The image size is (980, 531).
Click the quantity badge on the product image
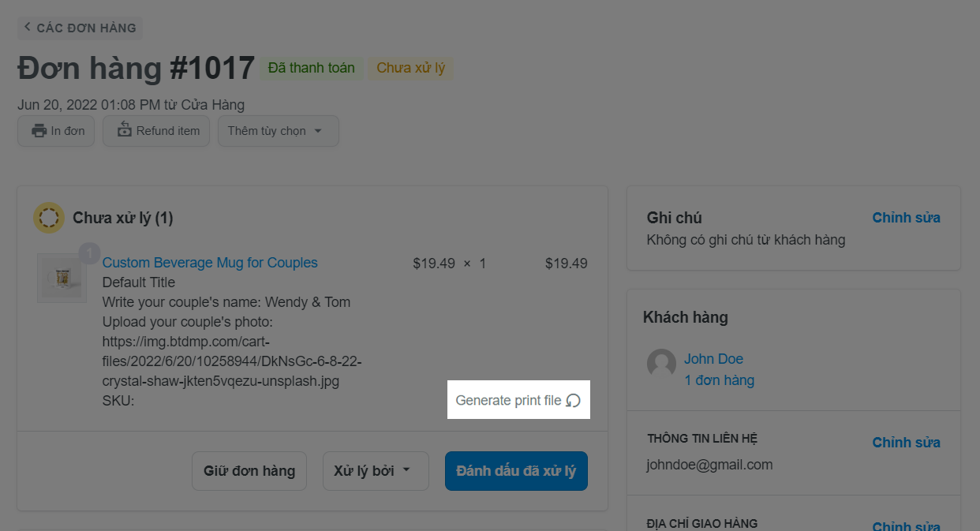click(x=89, y=254)
